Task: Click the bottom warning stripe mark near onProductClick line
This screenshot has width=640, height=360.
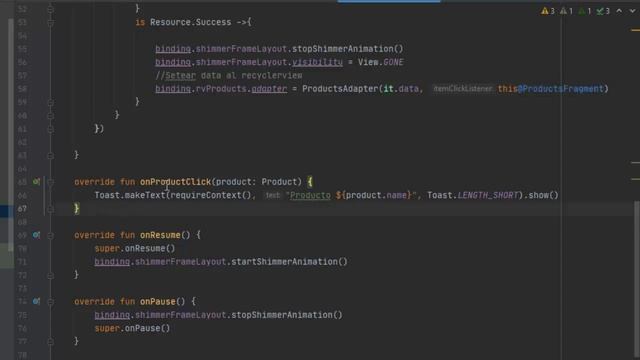Action: click(635, 179)
